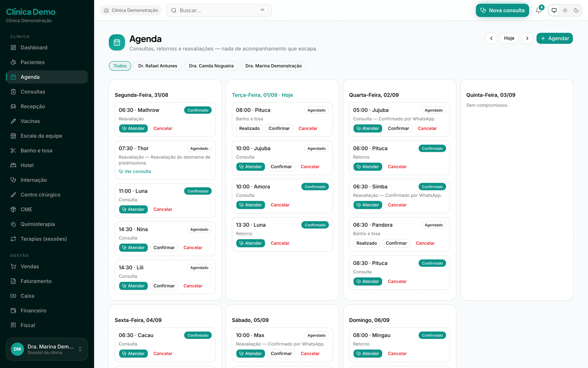588x368 pixels.
Task: Filter agenda by Dr. Rafael Antunes
Action: click(x=158, y=66)
